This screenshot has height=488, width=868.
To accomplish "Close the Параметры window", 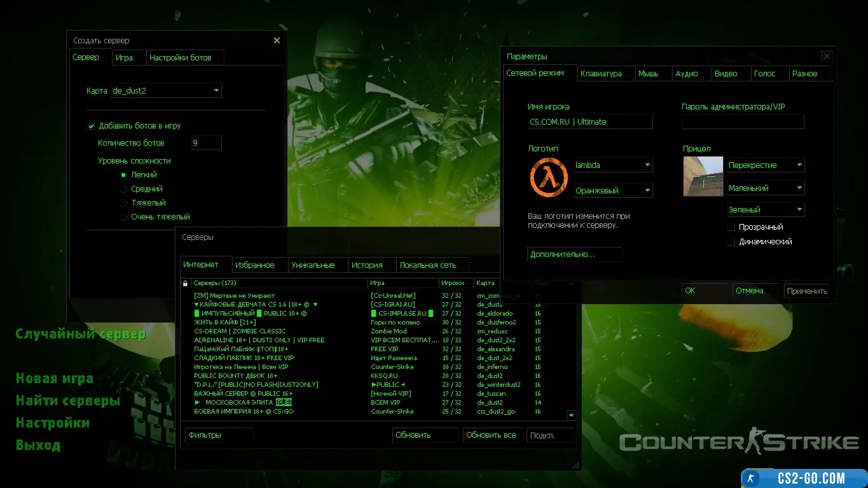I will click(826, 57).
